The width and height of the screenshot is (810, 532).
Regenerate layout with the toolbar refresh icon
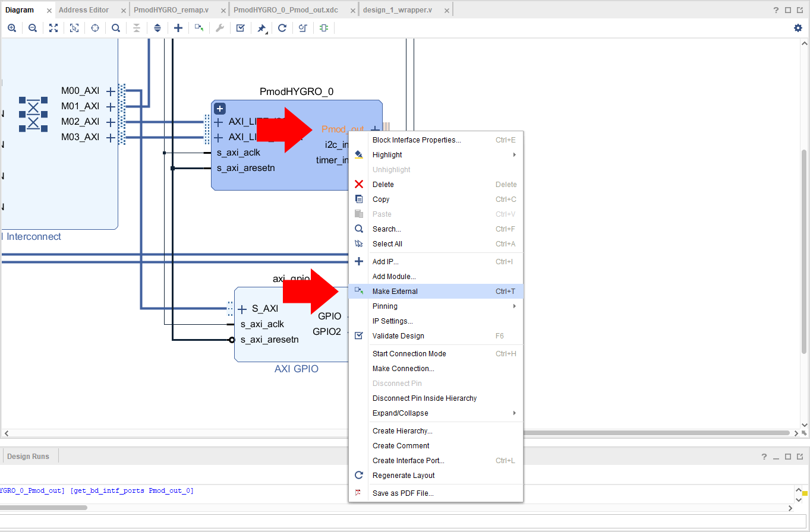(282, 28)
